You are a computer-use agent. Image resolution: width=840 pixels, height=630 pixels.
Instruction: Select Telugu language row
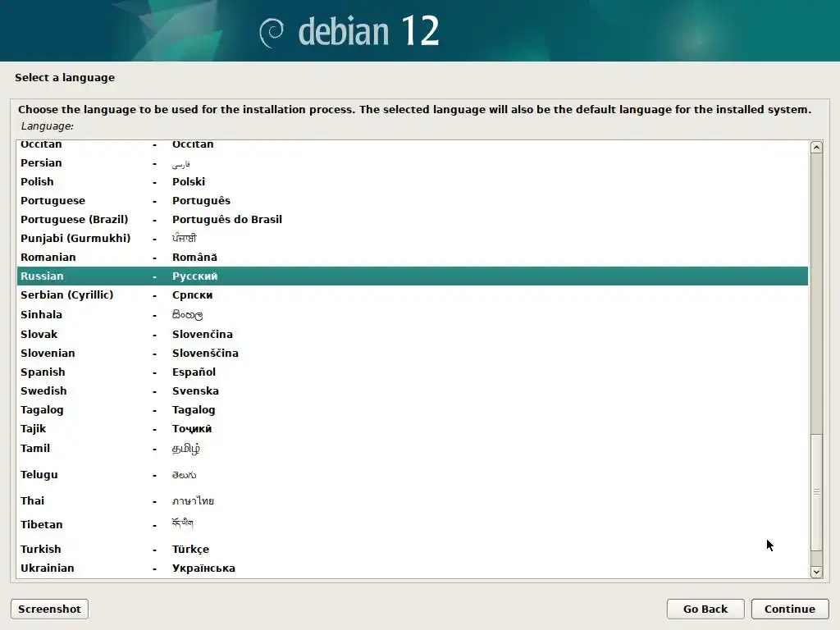coord(412,475)
